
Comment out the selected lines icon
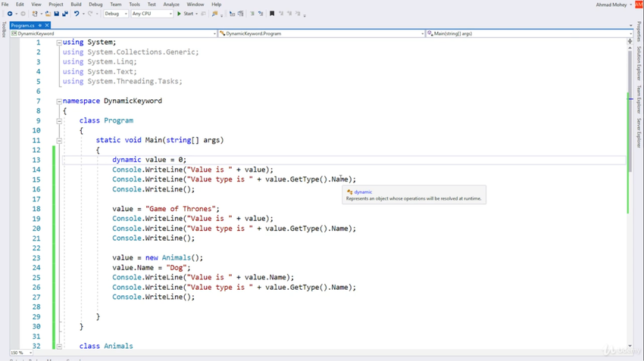point(252,14)
